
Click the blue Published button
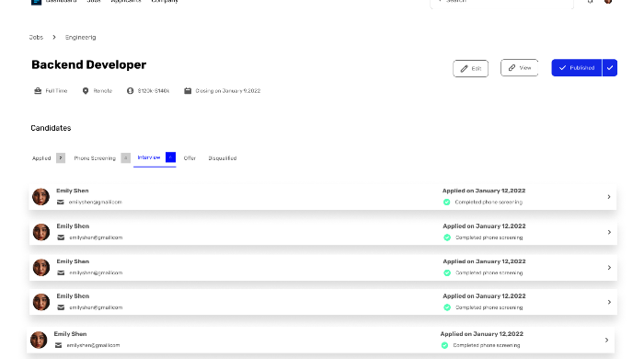[577, 68]
